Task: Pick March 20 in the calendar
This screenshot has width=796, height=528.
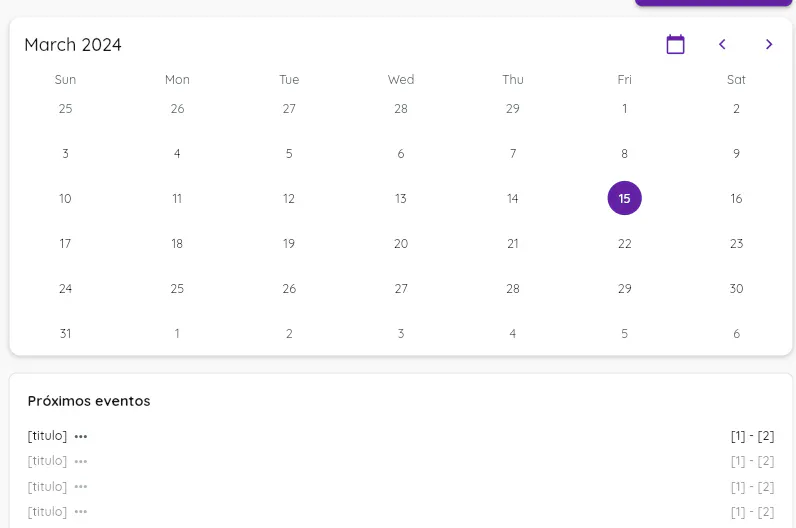Action: click(401, 243)
